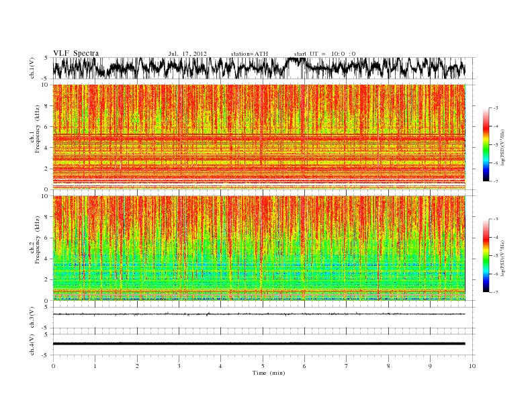Click time axis tick label "2"

tap(137, 366)
